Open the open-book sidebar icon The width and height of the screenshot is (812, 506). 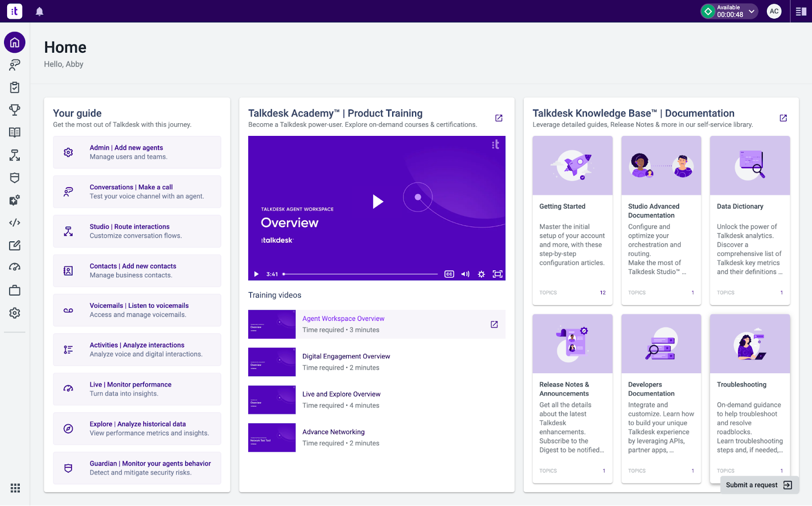coord(15,132)
